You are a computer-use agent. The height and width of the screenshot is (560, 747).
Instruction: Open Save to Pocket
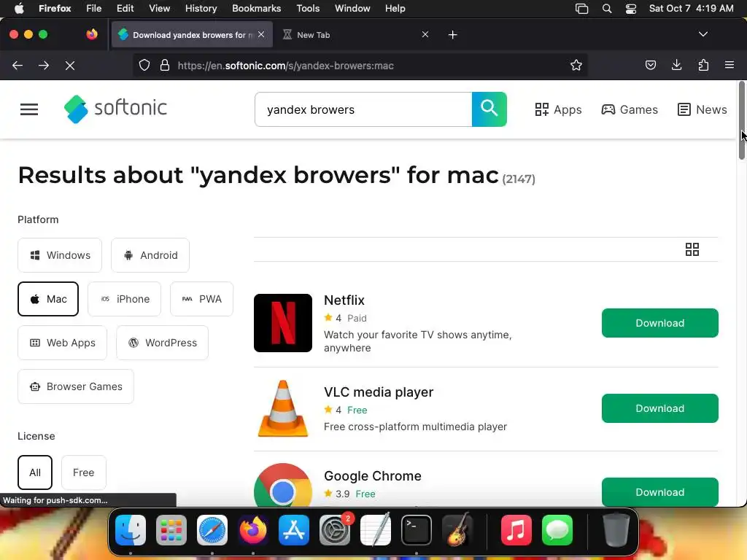point(650,65)
